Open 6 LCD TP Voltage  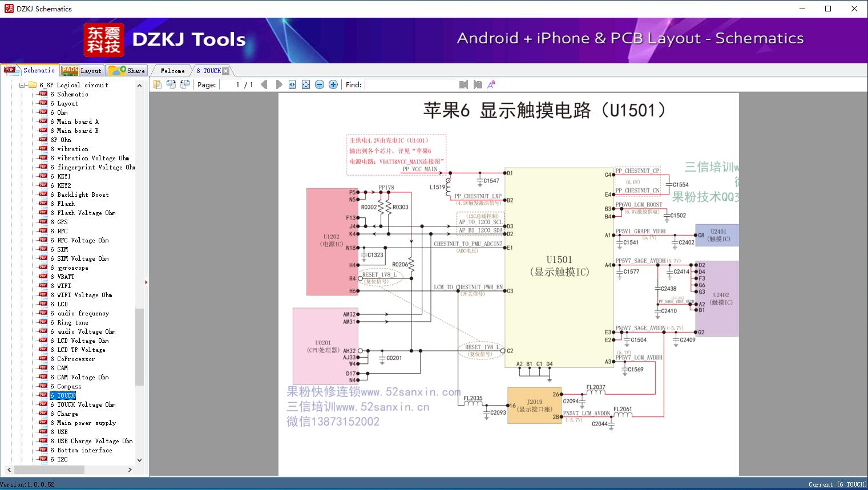(78, 350)
